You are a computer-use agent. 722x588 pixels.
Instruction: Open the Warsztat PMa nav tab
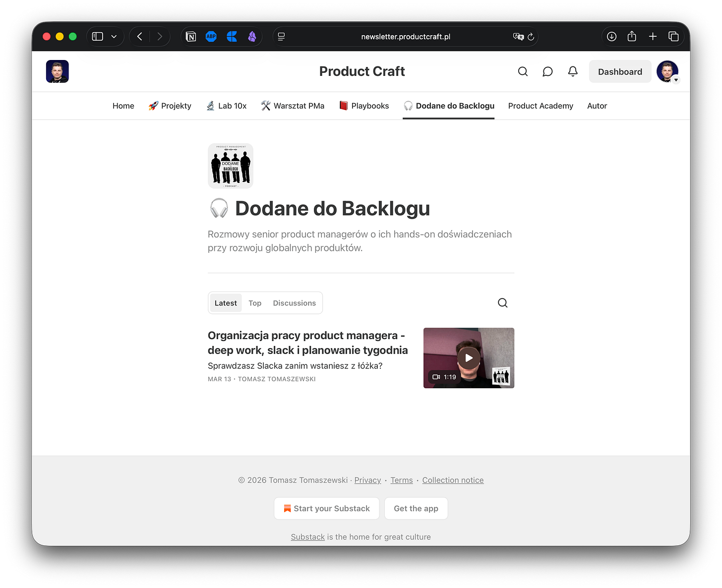[293, 106]
